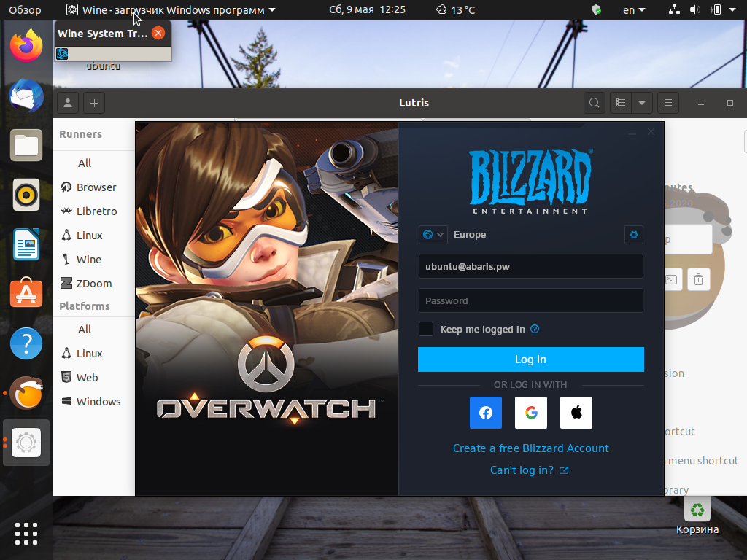This screenshot has width=747, height=560.
Task: Select ZDoom runner in sidebar
Action: (x=93, y=284)
